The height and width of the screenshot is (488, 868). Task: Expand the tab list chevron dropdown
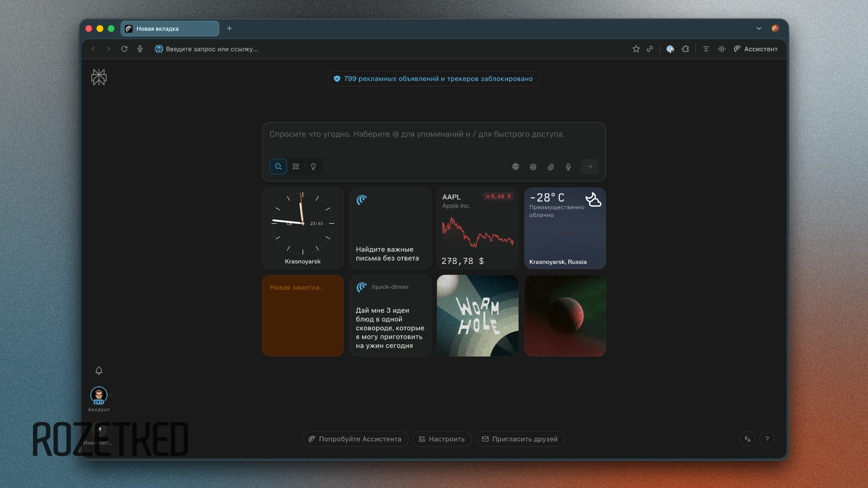pyautogui.click(x=759, y=28)
